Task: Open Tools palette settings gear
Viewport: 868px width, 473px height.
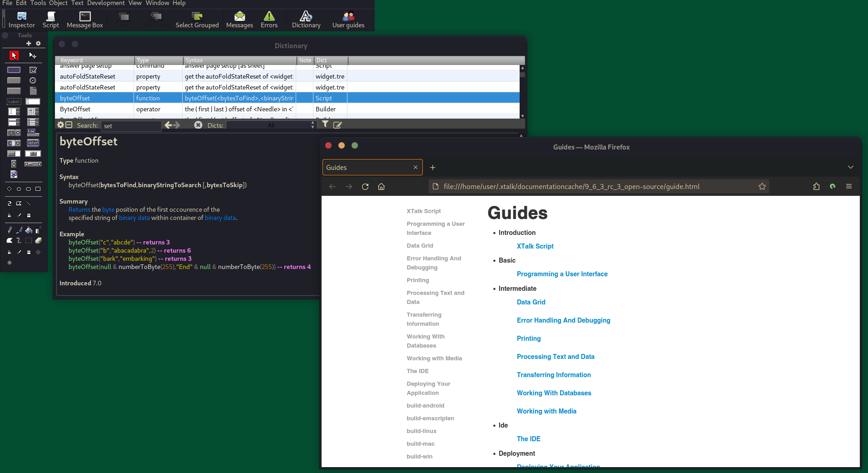Action: point(38,44)
